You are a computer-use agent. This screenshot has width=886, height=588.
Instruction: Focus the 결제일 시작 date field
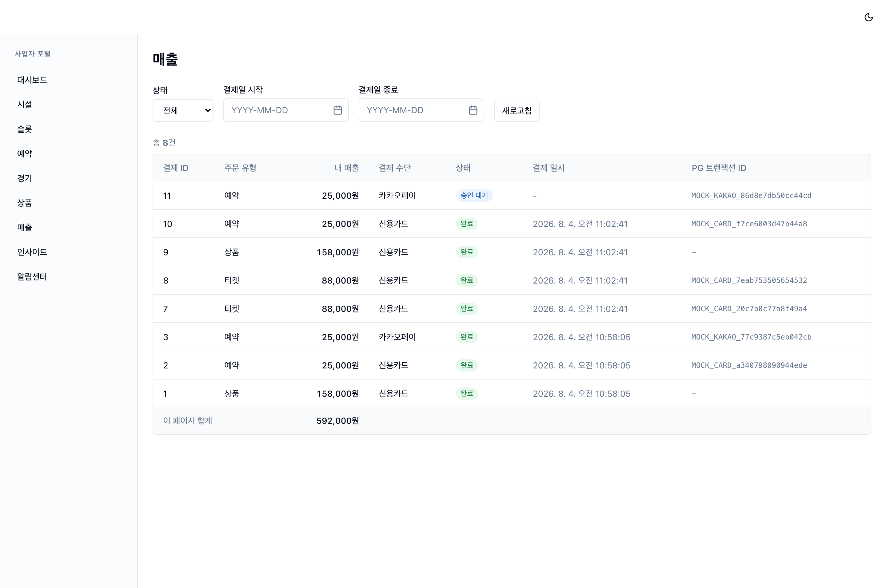[x=286, y=110]
